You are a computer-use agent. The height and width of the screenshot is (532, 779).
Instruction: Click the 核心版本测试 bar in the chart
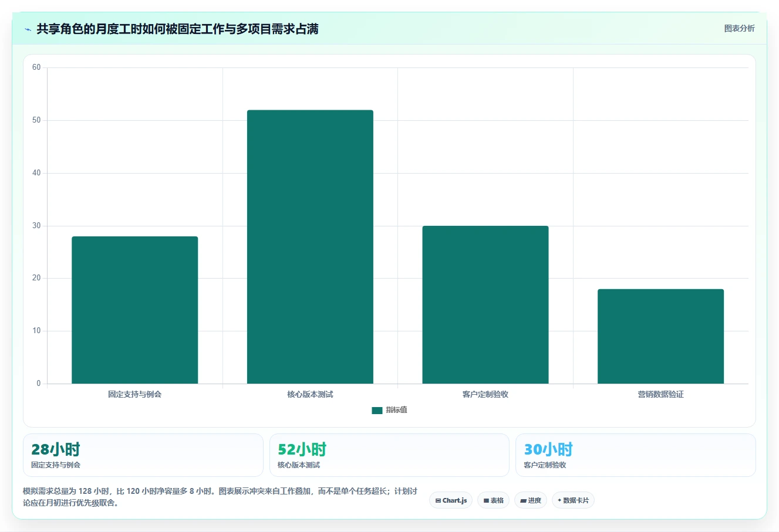point(310,247)
